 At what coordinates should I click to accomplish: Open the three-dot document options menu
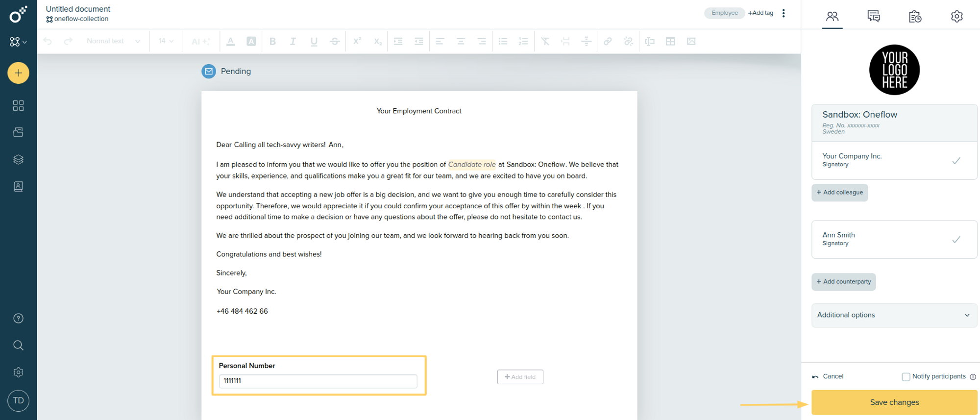coord(784,13)
